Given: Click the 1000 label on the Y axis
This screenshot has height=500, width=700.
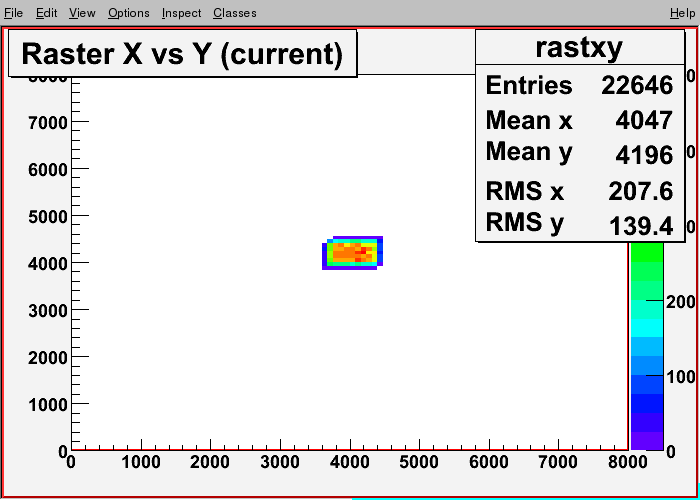Looking at the screenshot, I should pos(48,405).
